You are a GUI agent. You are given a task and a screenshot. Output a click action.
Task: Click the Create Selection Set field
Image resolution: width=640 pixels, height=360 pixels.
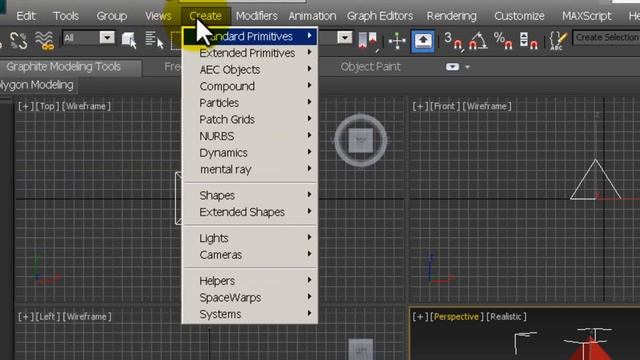click(606, 38)
